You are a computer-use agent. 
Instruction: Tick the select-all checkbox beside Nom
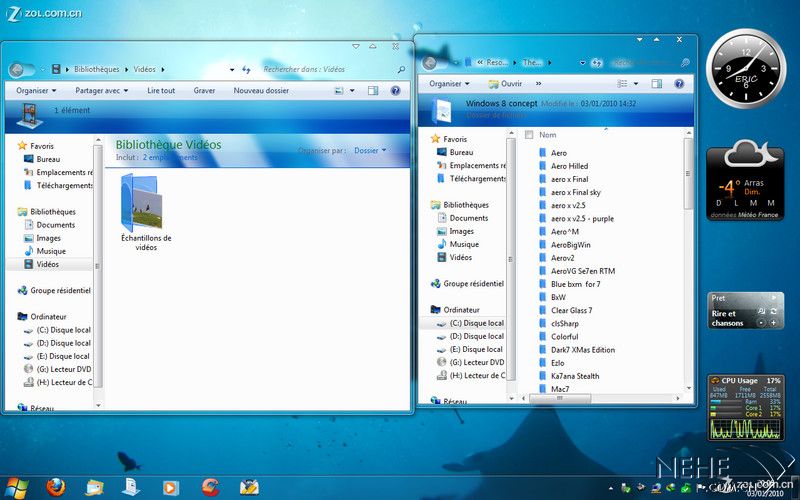[527, 135]
